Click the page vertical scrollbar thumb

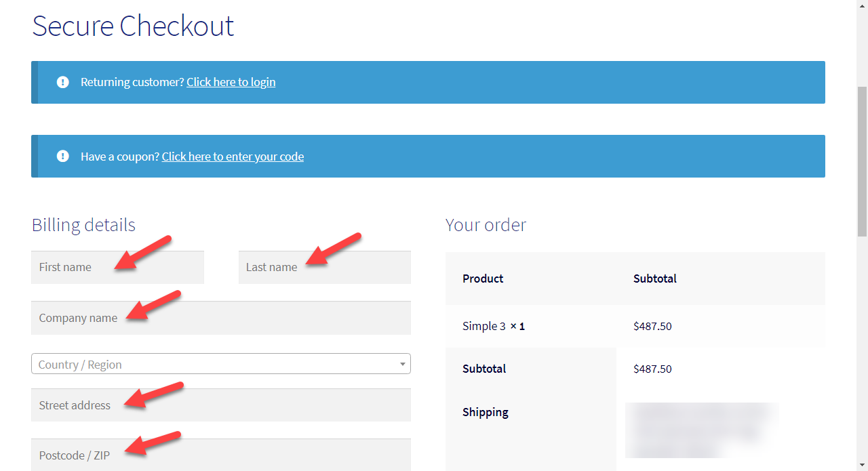tap(862, 161)
